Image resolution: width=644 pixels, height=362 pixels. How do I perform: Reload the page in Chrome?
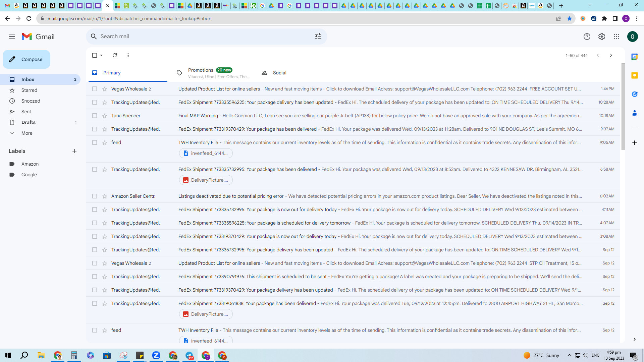pos(29,18)
